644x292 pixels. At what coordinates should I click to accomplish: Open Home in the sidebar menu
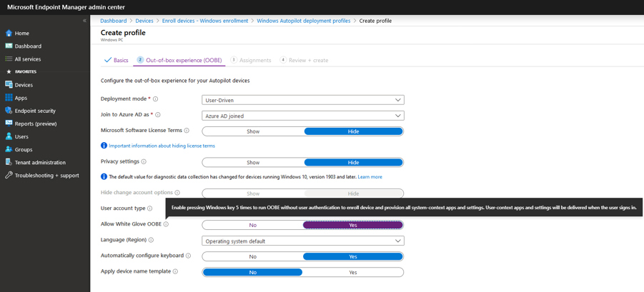click(21, 34)
